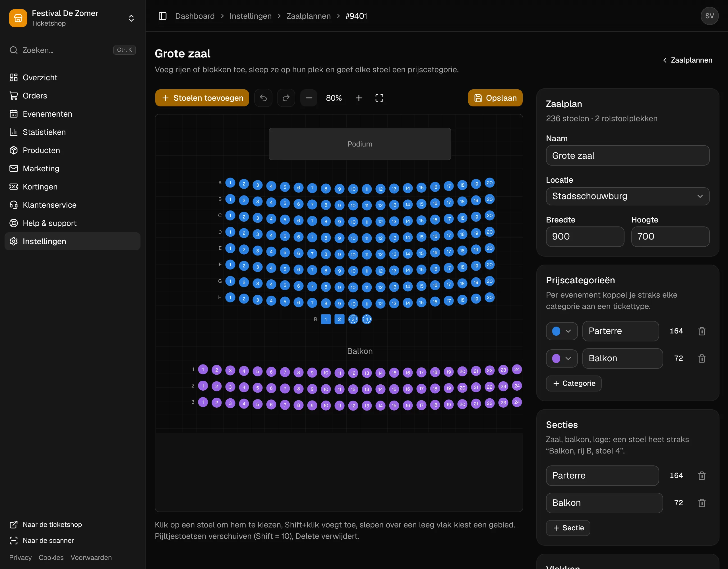Open the purple Balkon color dropdown
728x569 pixels.
click(x=562, y=358)
